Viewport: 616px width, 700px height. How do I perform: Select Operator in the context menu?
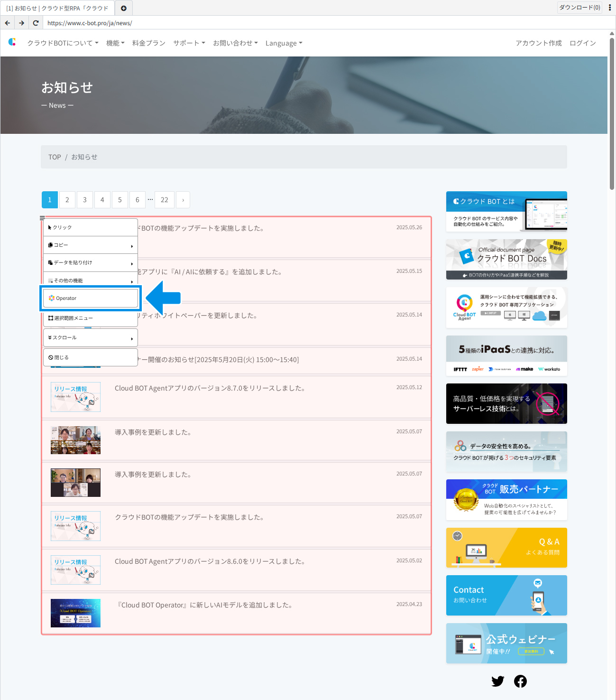pos(91,298)
